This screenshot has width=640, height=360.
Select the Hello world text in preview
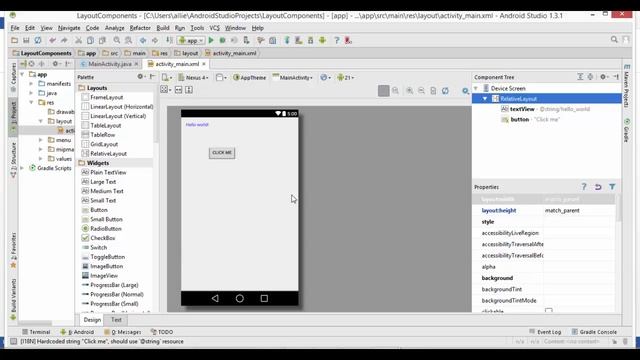coord(197,124)
